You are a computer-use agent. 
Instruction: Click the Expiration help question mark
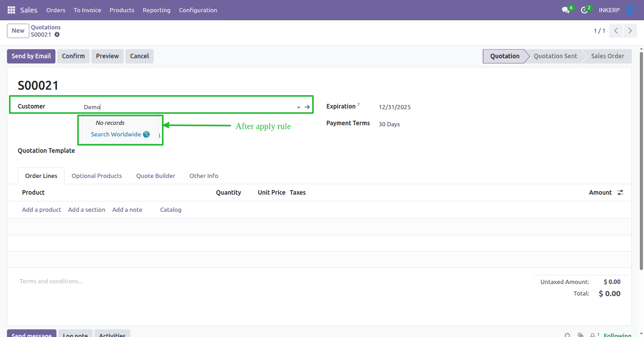pos(359,104)
